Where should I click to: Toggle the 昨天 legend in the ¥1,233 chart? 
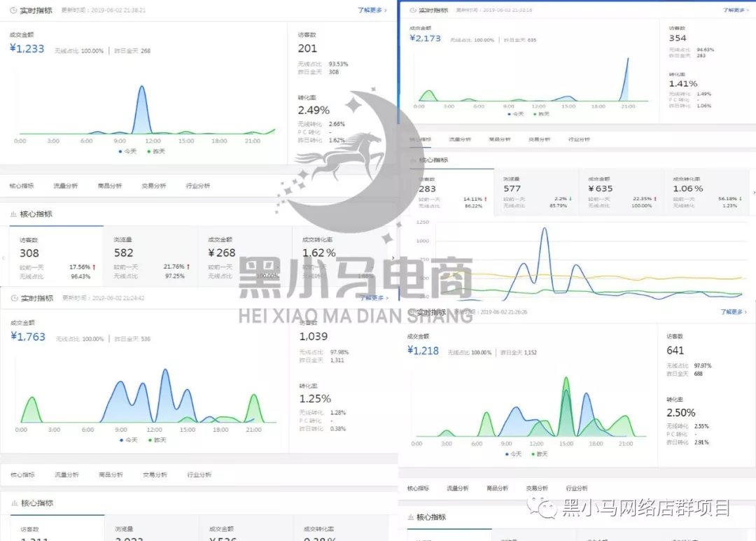(x=156, y=151)
